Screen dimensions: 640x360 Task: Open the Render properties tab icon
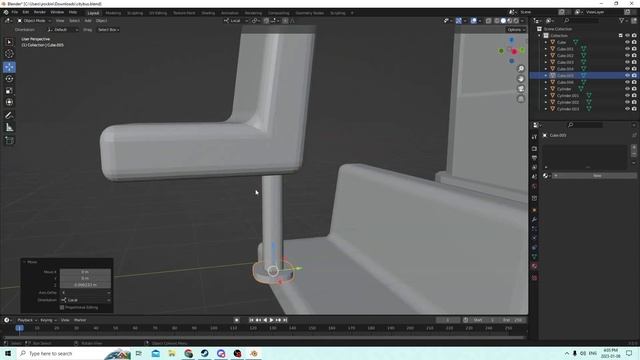534,149
